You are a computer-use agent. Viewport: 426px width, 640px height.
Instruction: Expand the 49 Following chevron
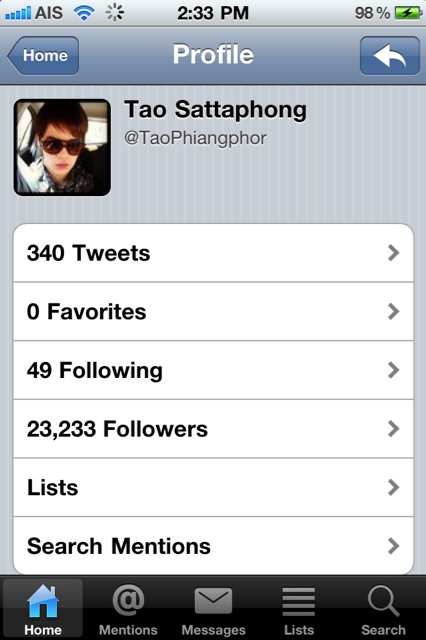pos(393,370)
